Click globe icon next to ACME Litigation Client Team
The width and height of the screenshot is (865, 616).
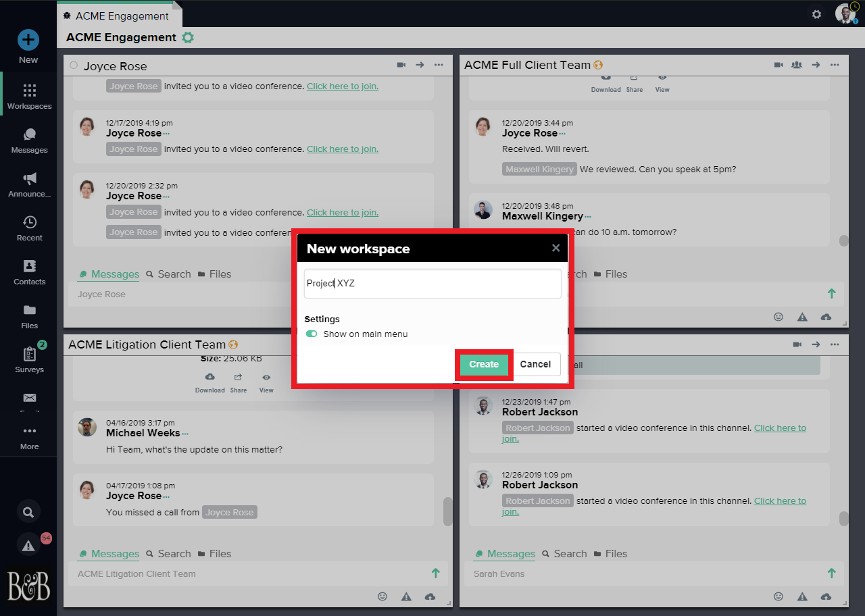[x=233, y=344]
